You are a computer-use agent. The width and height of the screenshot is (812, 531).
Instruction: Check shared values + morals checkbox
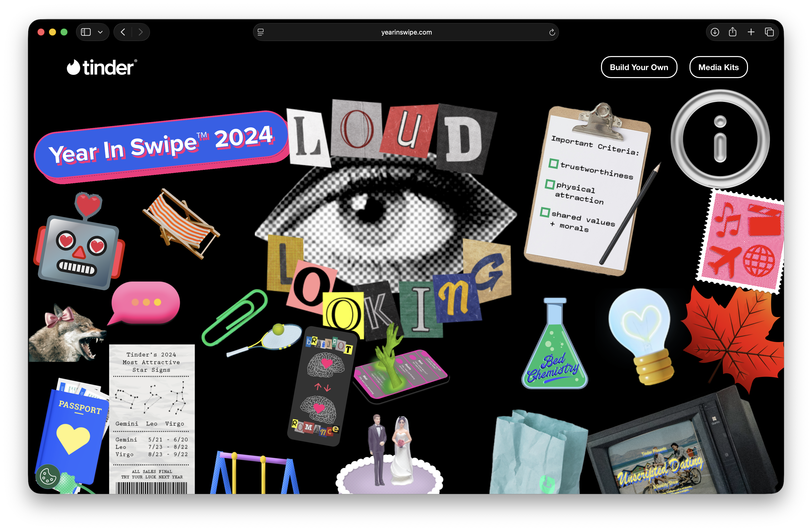tap(545, 212)
